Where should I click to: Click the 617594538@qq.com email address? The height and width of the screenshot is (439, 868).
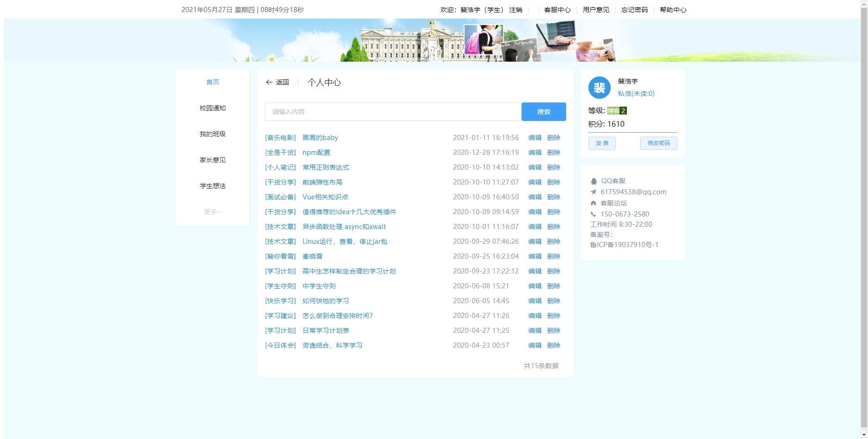click(x=633, y=192)
